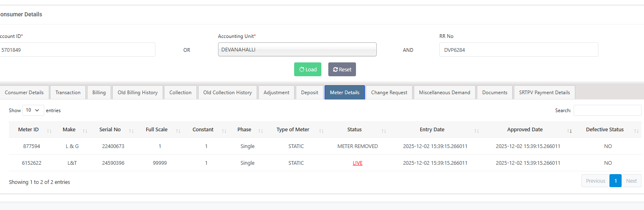
Task: Open the Show entries count dropdown
Action: tap(33, 110)
